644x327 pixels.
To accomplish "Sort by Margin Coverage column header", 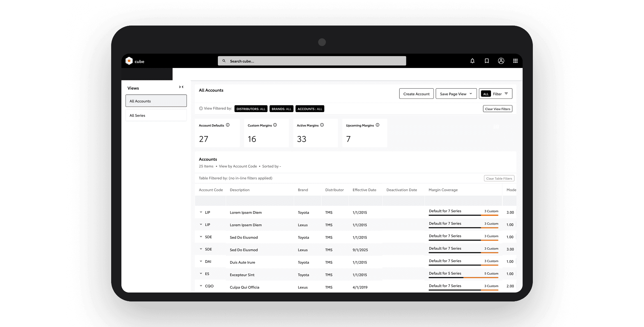I will 443,190.
